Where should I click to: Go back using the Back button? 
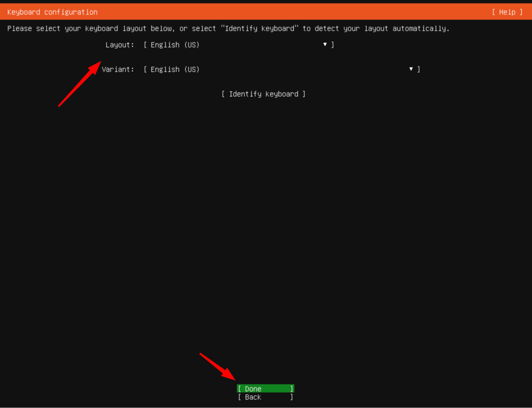click(265, 397)
